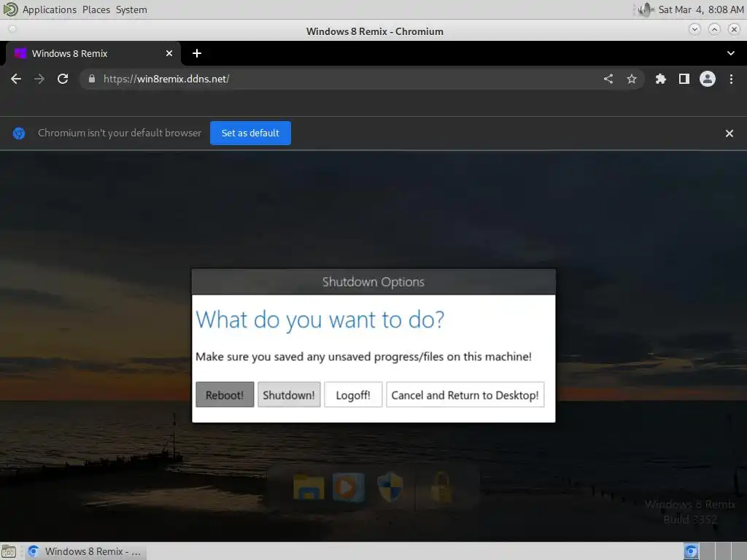Click the Shutdown Options title bar
The image size is (747, 560).
click(373, 282)
